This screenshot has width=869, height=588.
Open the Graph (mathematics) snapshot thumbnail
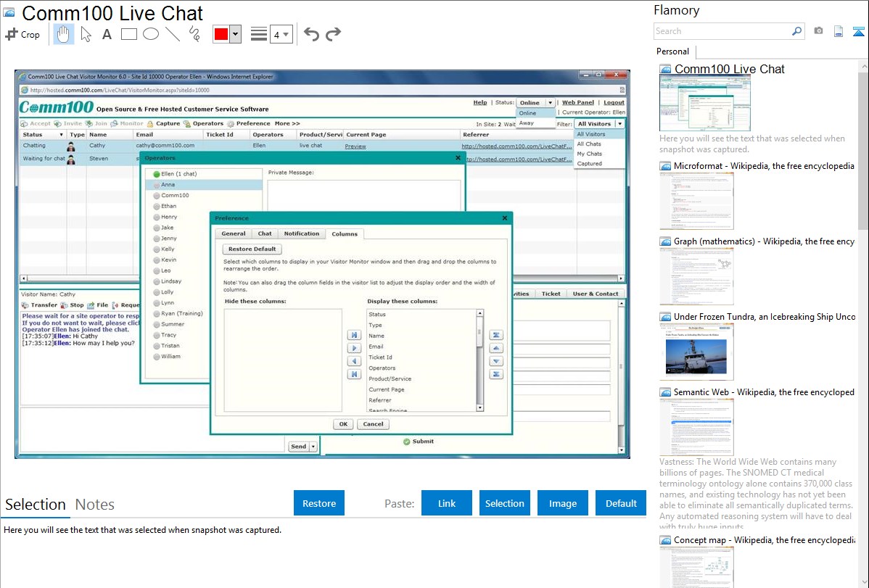[x=696, y=276]
